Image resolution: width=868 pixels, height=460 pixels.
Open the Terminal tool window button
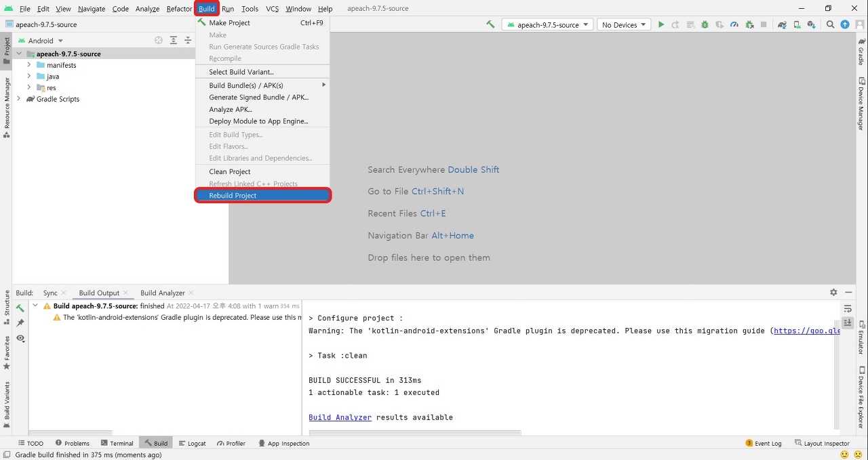click(x=117, y=443)
